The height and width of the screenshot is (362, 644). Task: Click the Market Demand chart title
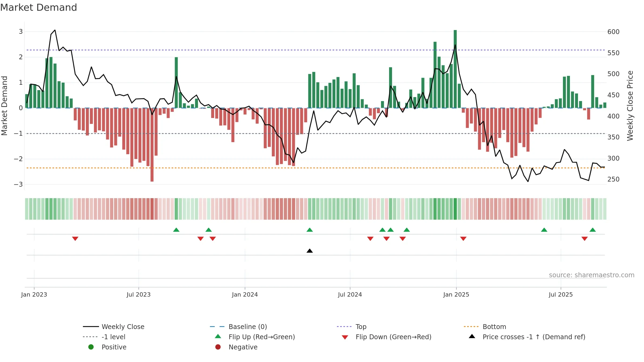(39, 7)
